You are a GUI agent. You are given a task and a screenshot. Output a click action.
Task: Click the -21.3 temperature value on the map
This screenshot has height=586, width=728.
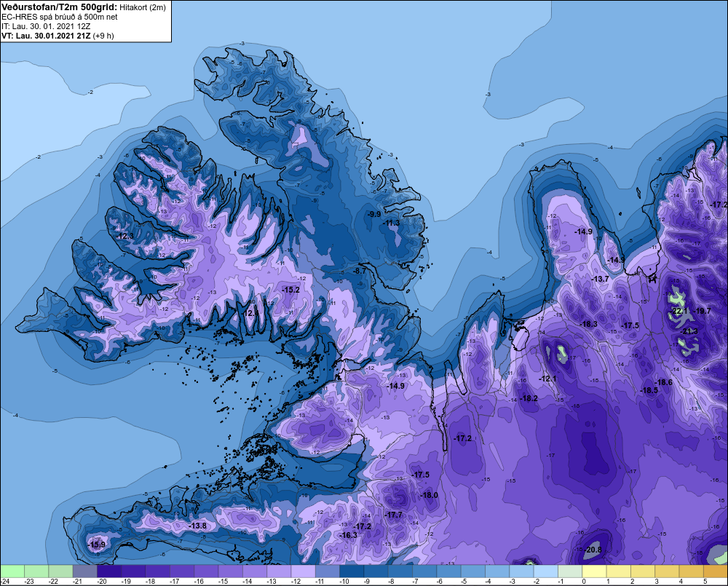tap(689, 331)
